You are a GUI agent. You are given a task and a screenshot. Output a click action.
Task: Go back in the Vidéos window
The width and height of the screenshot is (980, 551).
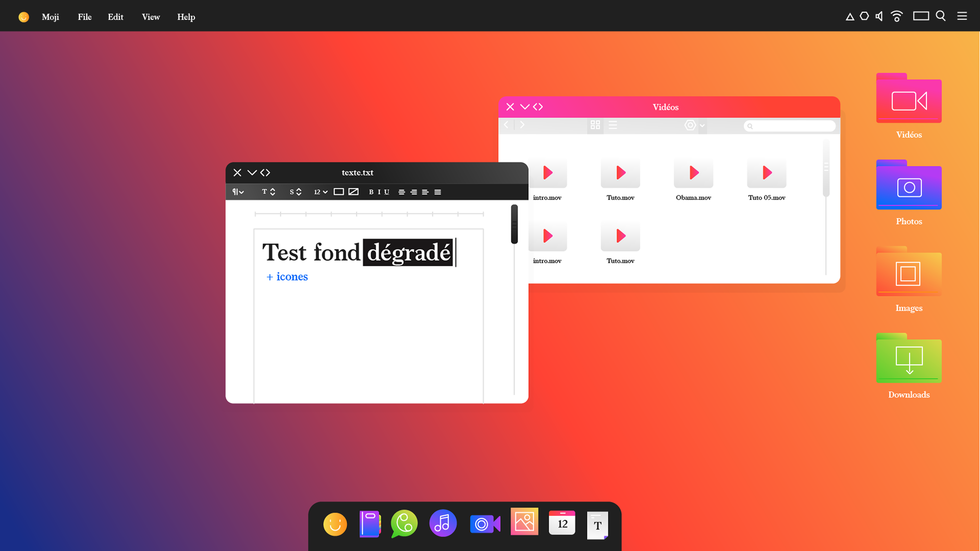pyautogui.click(x=506, y=125)
